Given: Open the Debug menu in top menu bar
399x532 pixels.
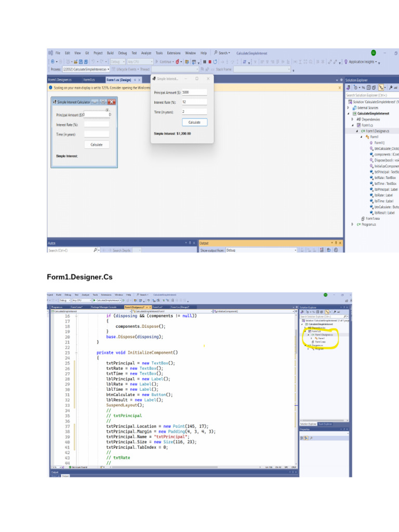Looking at the screenshot, I should (x=122, y=53).
